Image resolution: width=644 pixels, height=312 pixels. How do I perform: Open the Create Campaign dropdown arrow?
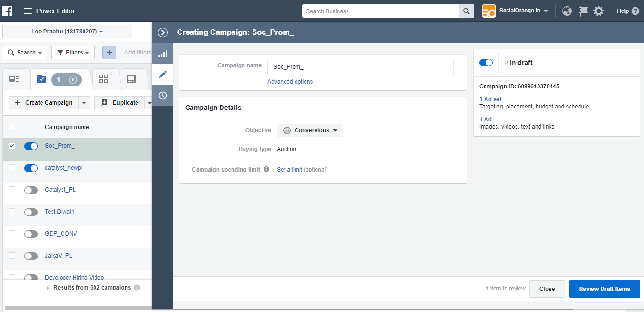(84, 102)
